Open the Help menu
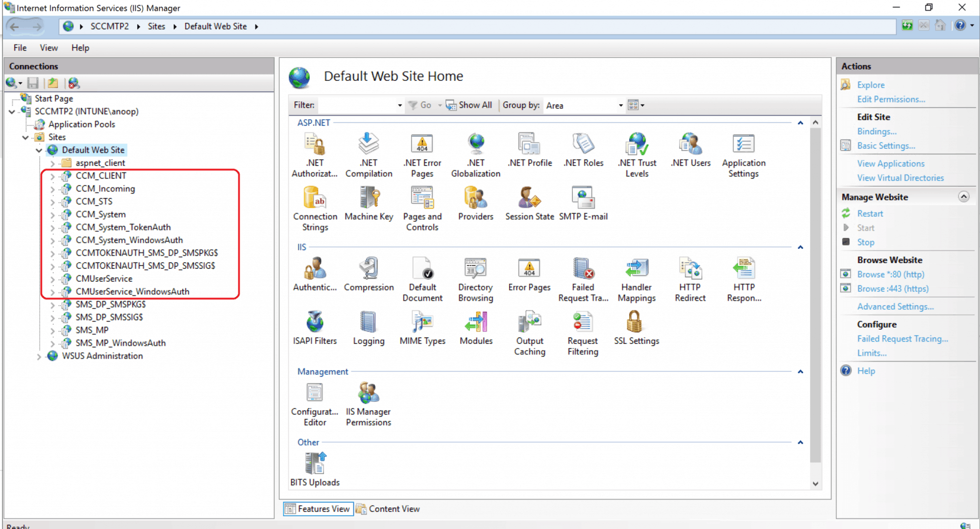 tap(80, 48)
